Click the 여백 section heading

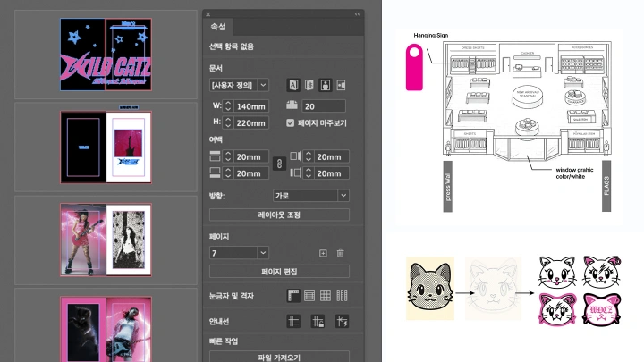(216, 139)
